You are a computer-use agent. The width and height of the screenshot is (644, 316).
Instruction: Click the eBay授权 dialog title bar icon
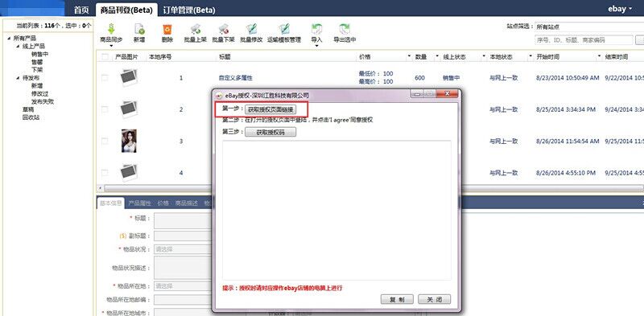coord(220,95)
